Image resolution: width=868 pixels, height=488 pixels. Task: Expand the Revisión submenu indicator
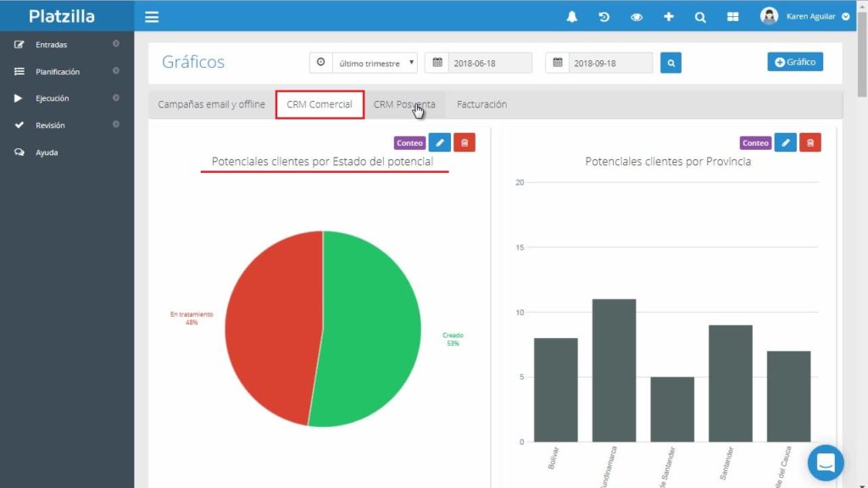tap(115, 125)
